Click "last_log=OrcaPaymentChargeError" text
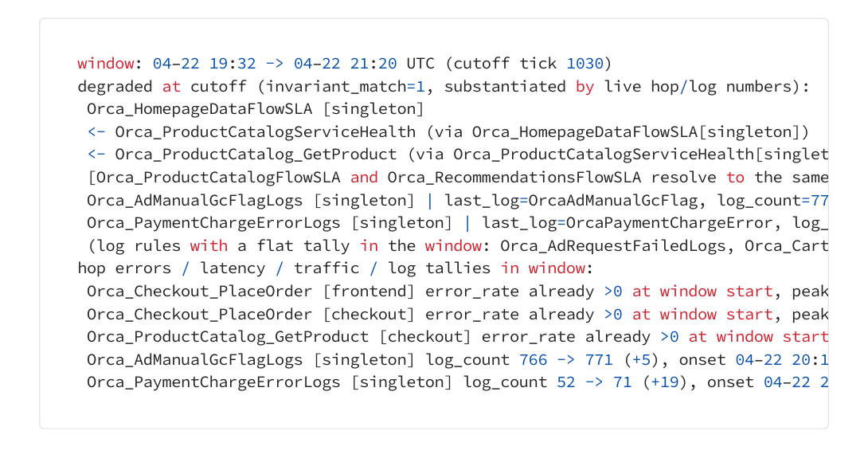Viewport: 868px width, 462px height. click(628, 223)
